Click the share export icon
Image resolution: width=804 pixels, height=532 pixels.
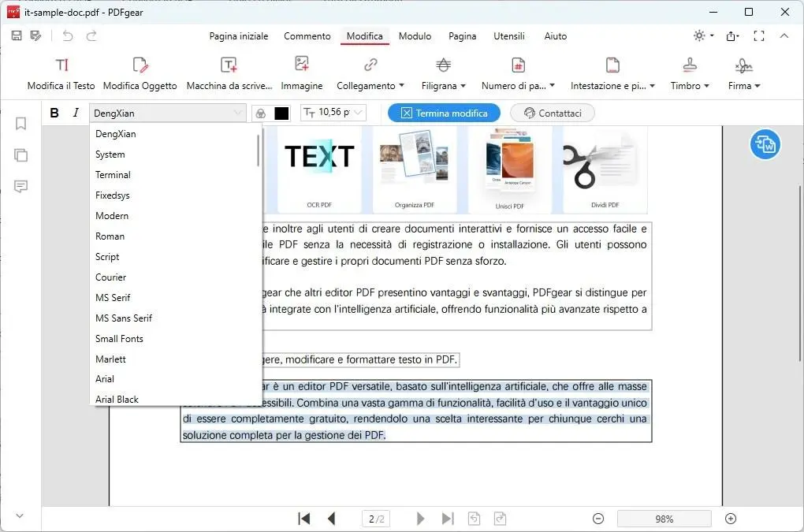click(732, 36)
